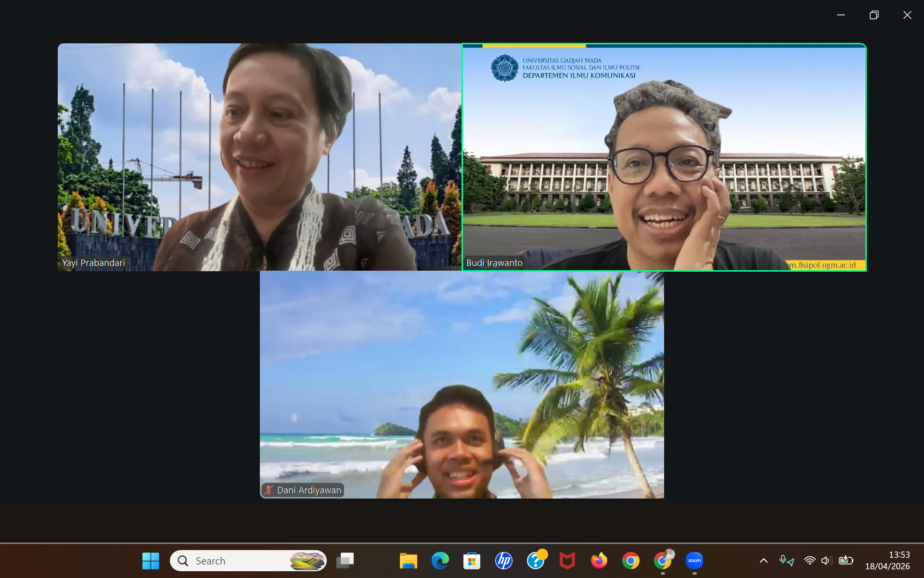Open Microsoft Edge browser

440,561
